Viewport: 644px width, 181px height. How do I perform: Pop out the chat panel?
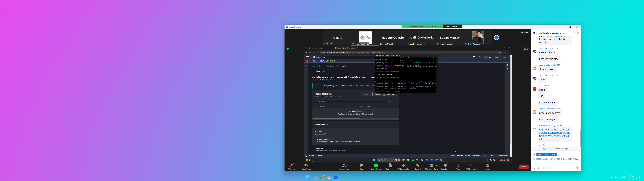574,33
